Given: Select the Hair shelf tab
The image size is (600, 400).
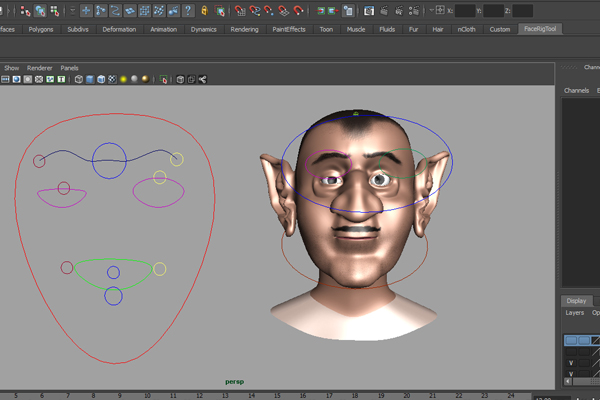Looking at the screenshot, I should (x=438, y=29).
